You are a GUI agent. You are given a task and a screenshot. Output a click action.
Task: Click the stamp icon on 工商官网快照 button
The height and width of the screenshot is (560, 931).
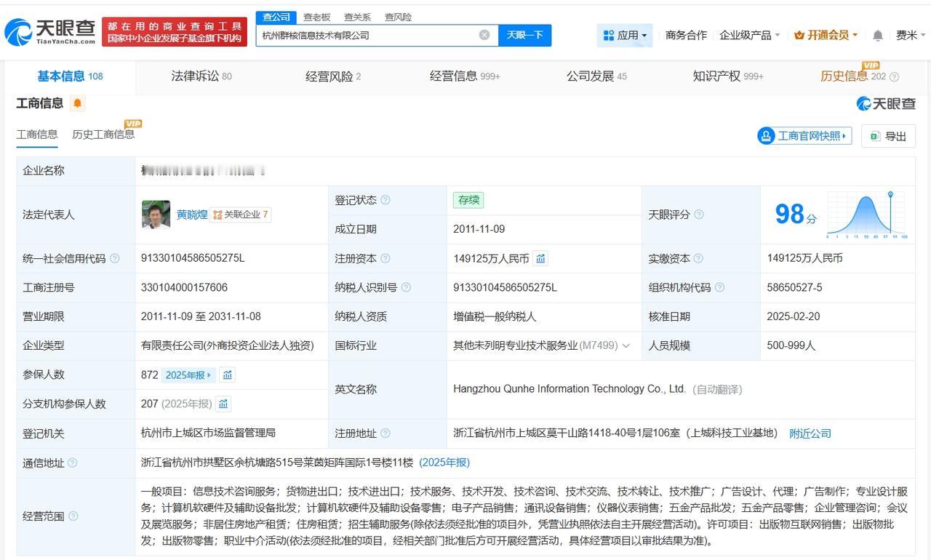(765, 135)
